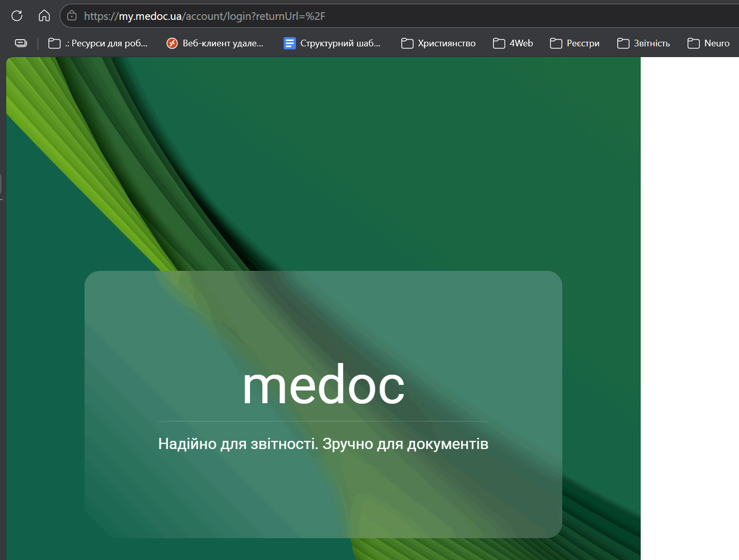Open the 'Веб-клиент удале...' bookmark
The width and height of the screenshot is (739, 560).
[x=215, y=43]
